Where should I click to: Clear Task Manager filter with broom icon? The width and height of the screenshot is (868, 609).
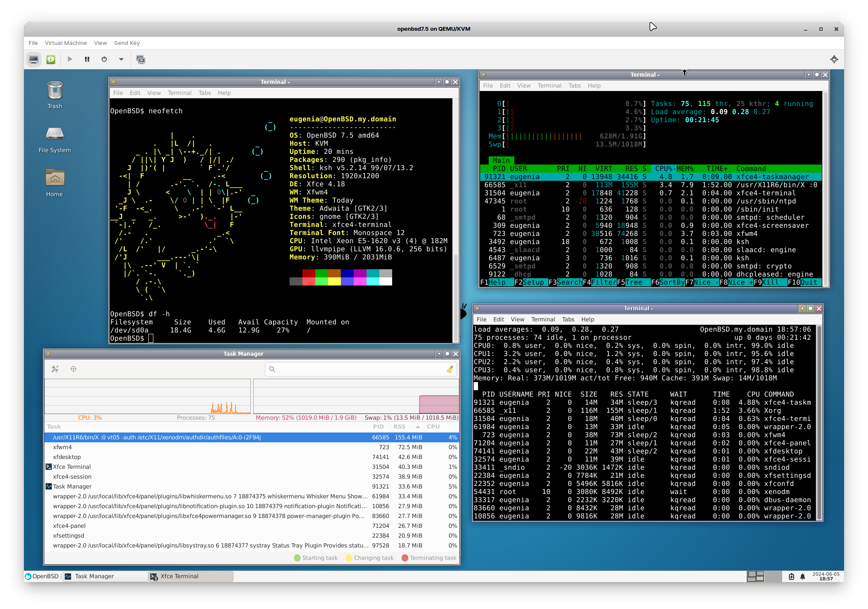(x=450, y=369)
